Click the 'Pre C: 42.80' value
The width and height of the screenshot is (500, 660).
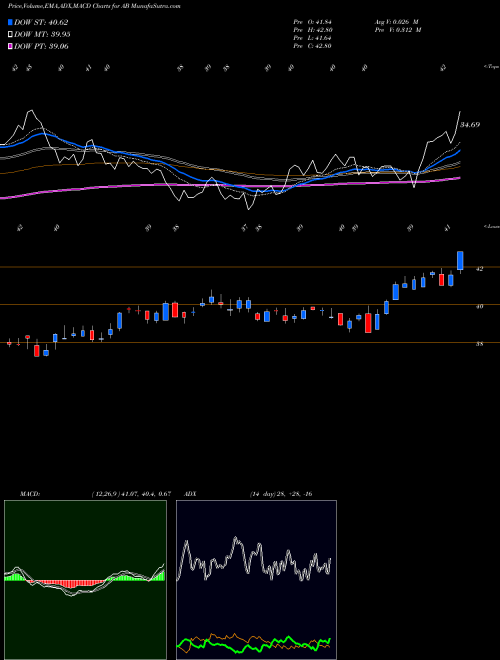click(312, 46)
